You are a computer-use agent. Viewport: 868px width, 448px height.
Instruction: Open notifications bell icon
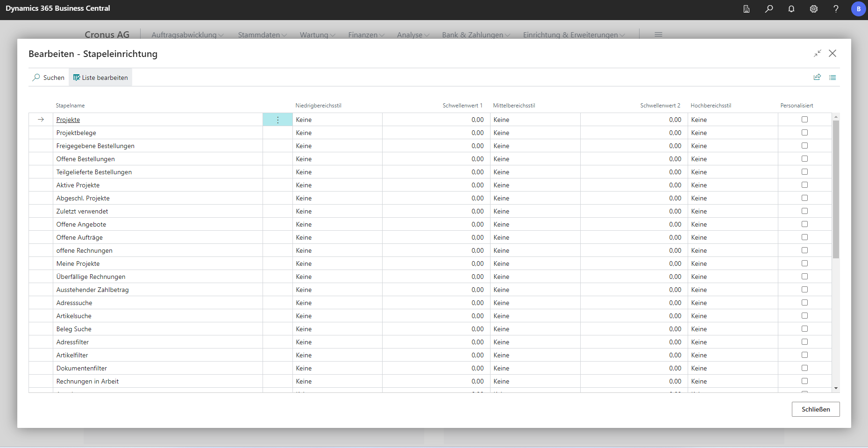pos(791,9)
